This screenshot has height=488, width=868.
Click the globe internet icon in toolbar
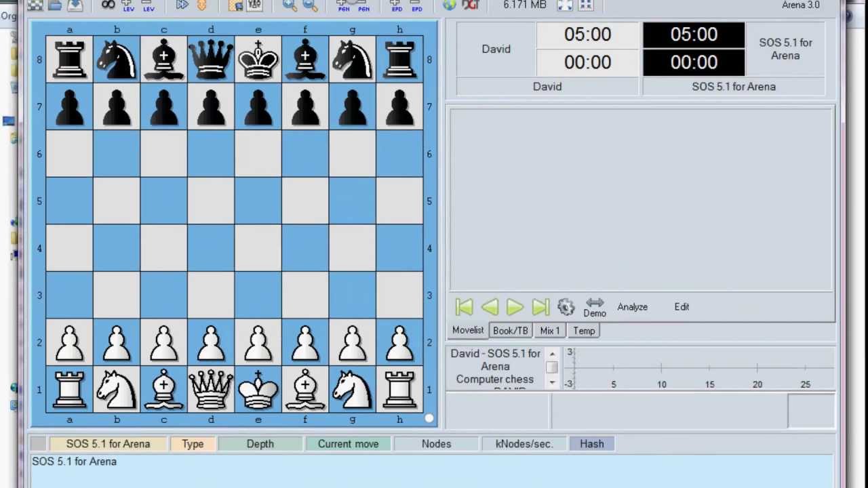[x=450, y=5]
